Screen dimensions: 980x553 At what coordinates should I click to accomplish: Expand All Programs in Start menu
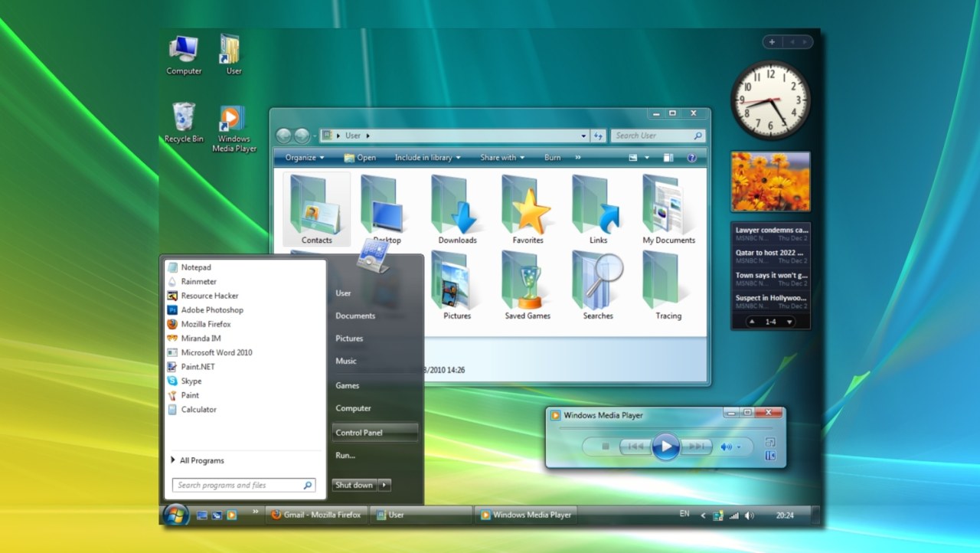[198, 460]
